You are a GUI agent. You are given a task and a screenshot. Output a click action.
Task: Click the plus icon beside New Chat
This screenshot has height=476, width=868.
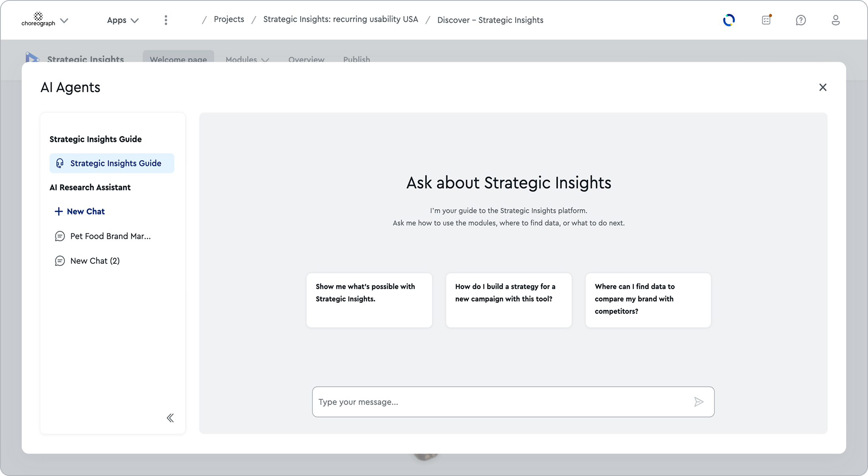tap(58, 211)
